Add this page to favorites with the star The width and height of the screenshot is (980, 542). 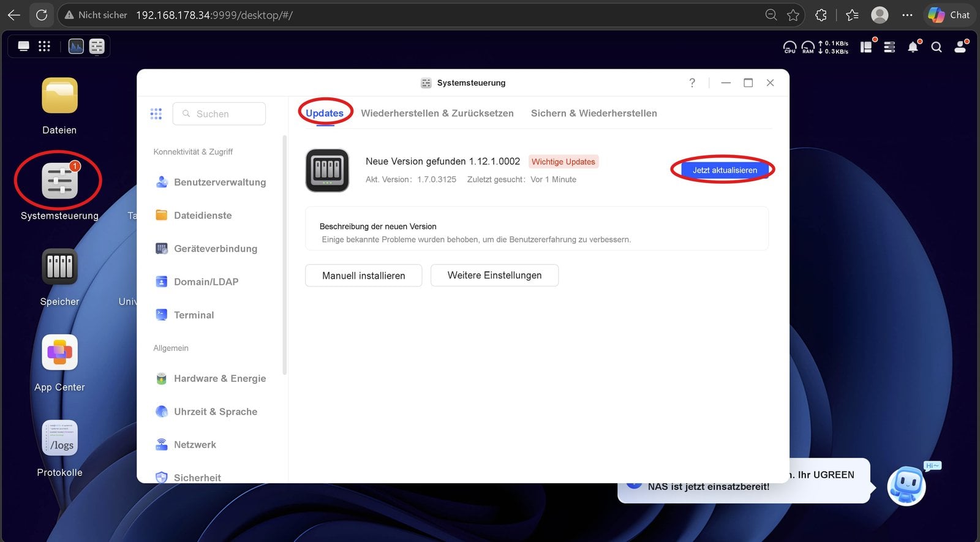(793, 15)
